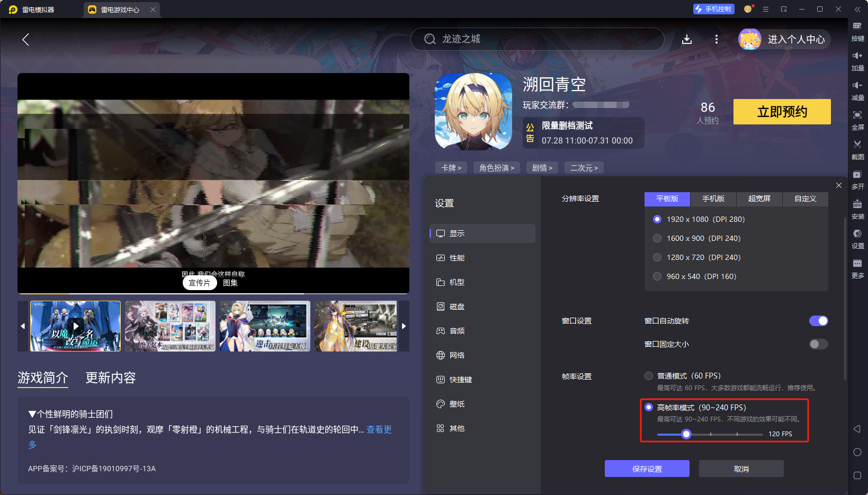Select 高帧率模式 90~240 FPS radio
This screenshot has width=868, height=495.
click(x=649, y=407)
